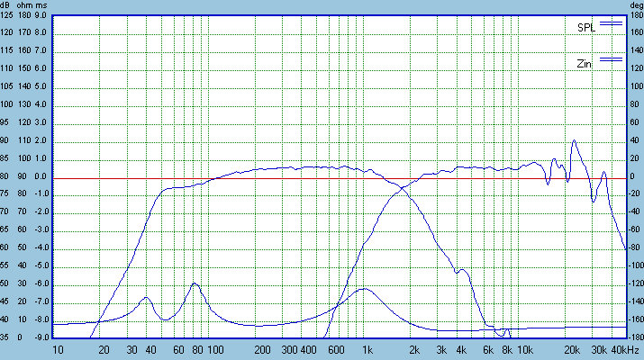Select the 35 value on dB axis

tap(8, 337)
